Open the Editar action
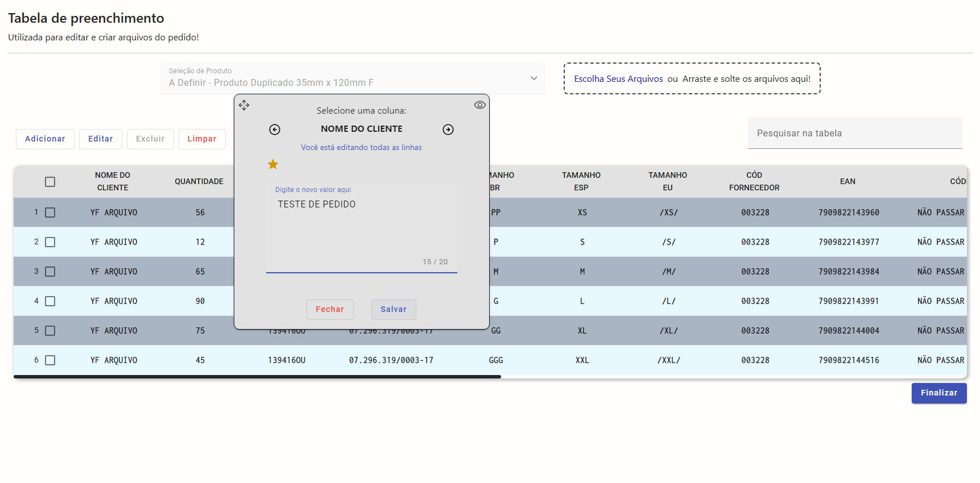Screen dimensions: 980x483 tap(101, 139)
